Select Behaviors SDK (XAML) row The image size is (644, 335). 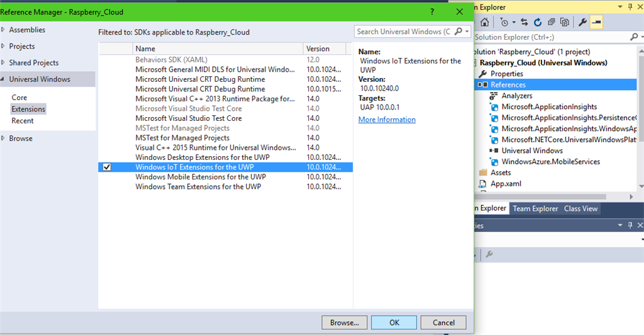point(225,60)
